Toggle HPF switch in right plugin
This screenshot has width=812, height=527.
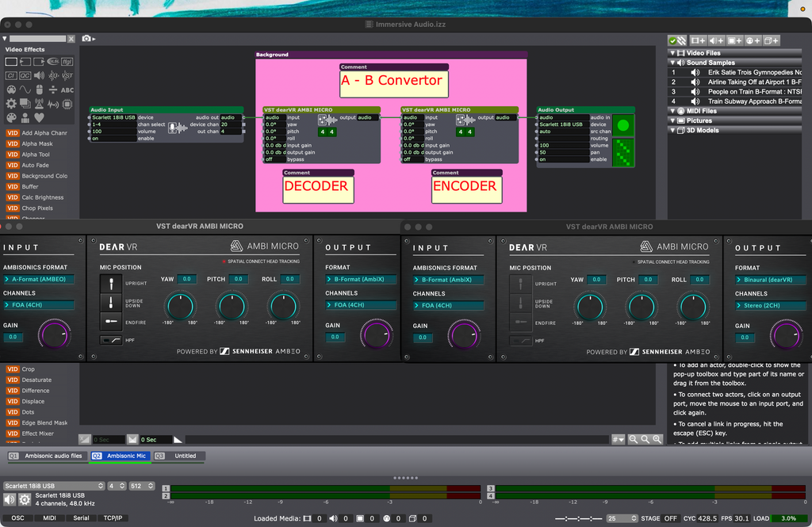[x=520, y=341]
